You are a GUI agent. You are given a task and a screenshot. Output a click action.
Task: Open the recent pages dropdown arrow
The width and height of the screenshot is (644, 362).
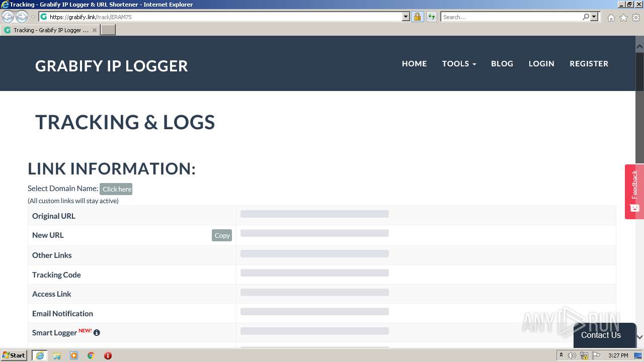[33, 17]
